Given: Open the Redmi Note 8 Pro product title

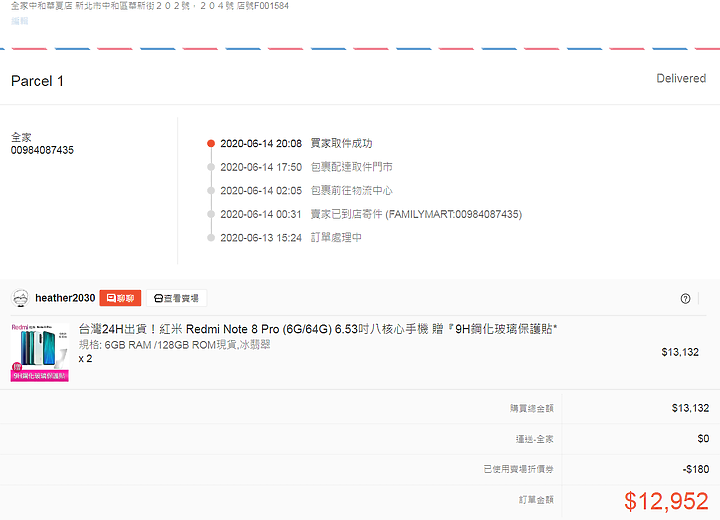Looking at the screenshot, I should (318, 329).
